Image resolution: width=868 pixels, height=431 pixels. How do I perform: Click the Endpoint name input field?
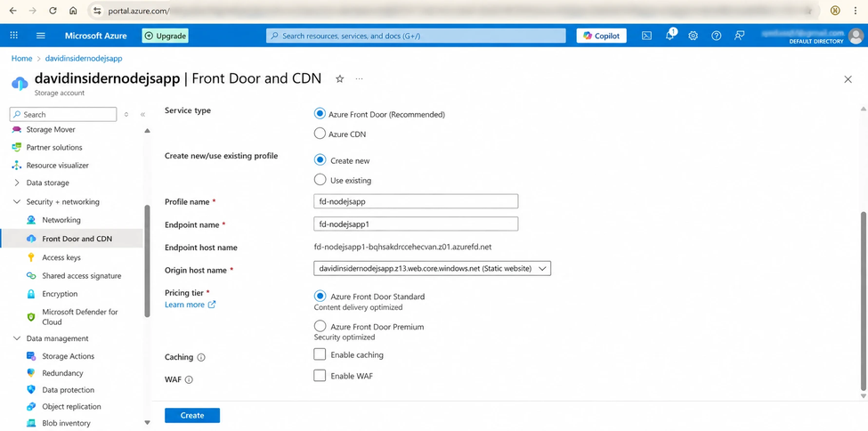pyautogui.click(x=416, y=224)
